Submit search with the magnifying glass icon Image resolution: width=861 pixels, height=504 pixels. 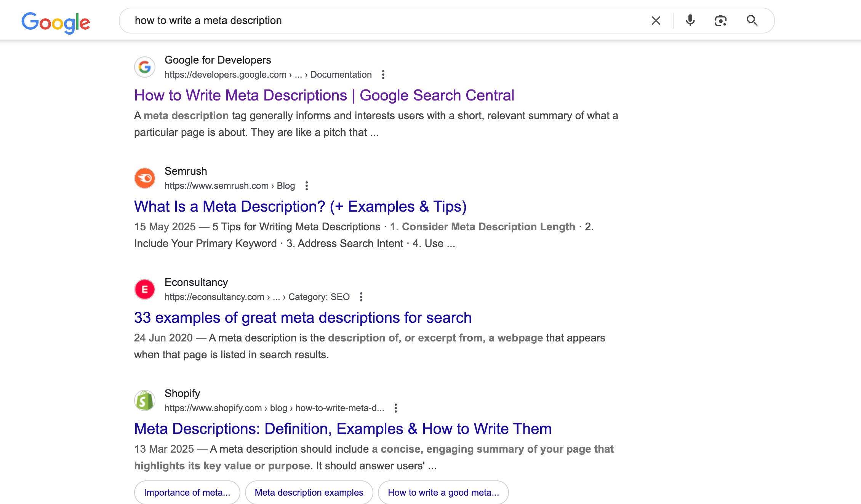pos(752,21)
